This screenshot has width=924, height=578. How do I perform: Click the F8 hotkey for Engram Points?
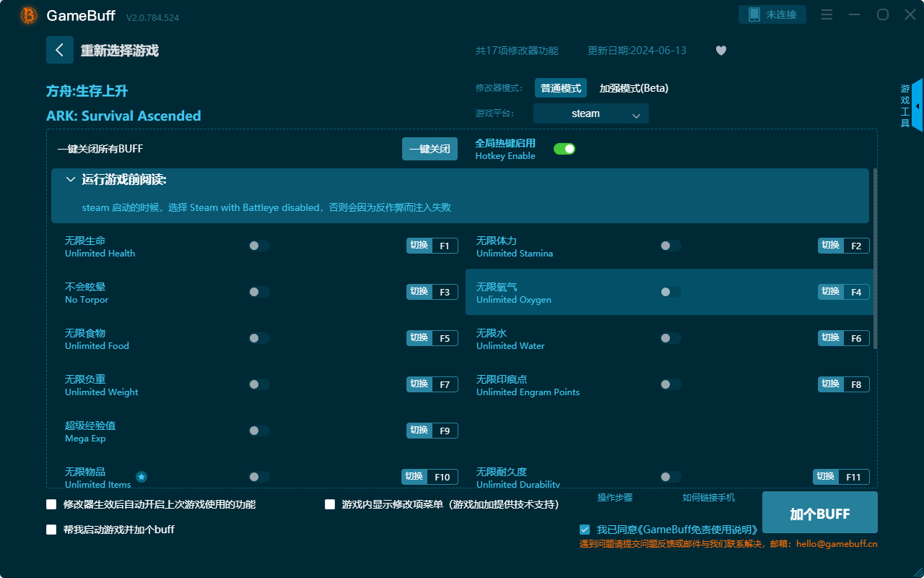click(856, 384)
